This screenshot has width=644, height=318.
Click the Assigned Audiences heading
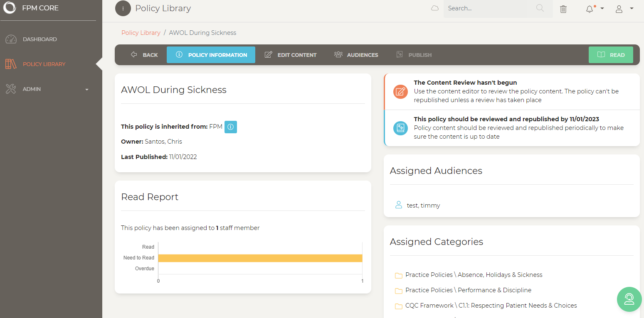pos(436,171)
